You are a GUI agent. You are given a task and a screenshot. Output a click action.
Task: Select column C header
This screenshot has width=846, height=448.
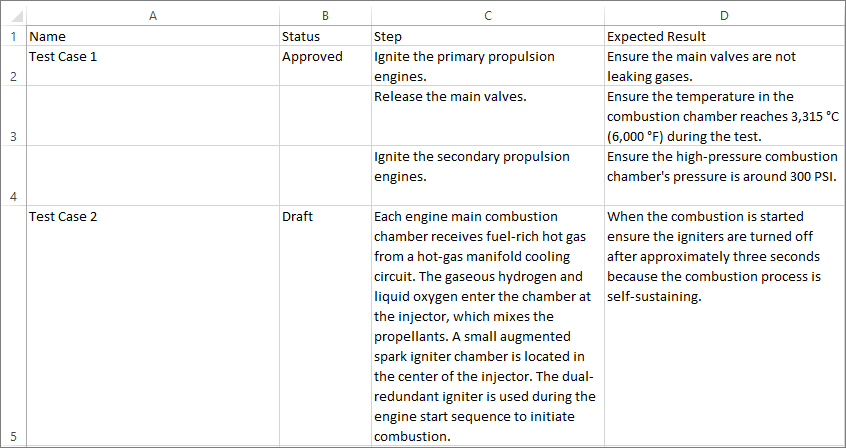point(487,16)
